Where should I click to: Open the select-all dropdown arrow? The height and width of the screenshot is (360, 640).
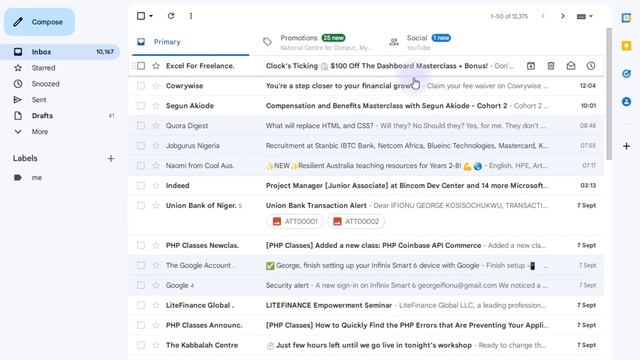pos(151,16)
